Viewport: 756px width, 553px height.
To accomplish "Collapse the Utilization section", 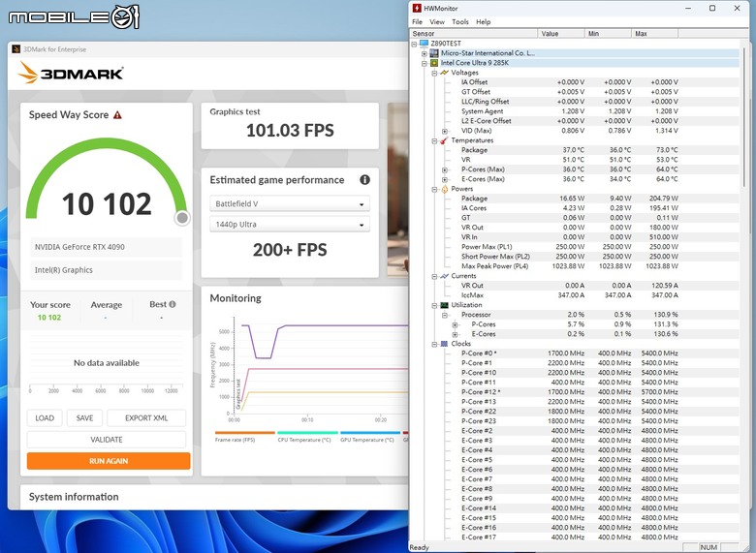I will 434,305.
